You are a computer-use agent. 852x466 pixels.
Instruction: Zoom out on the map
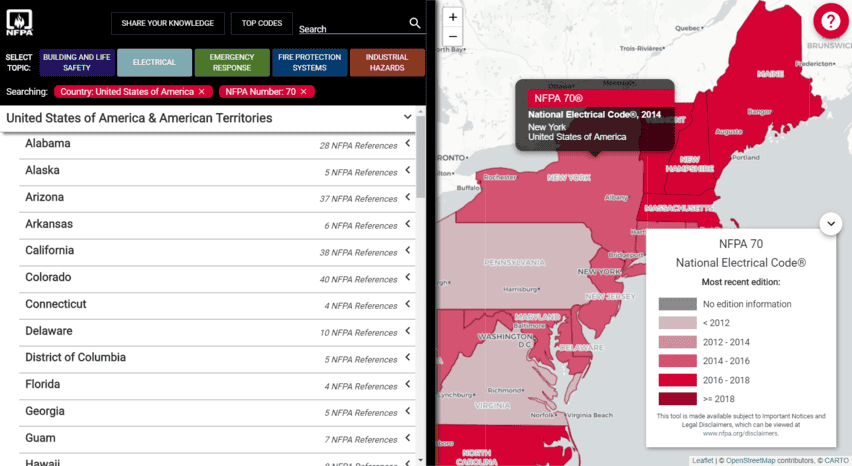coord(453,37)
